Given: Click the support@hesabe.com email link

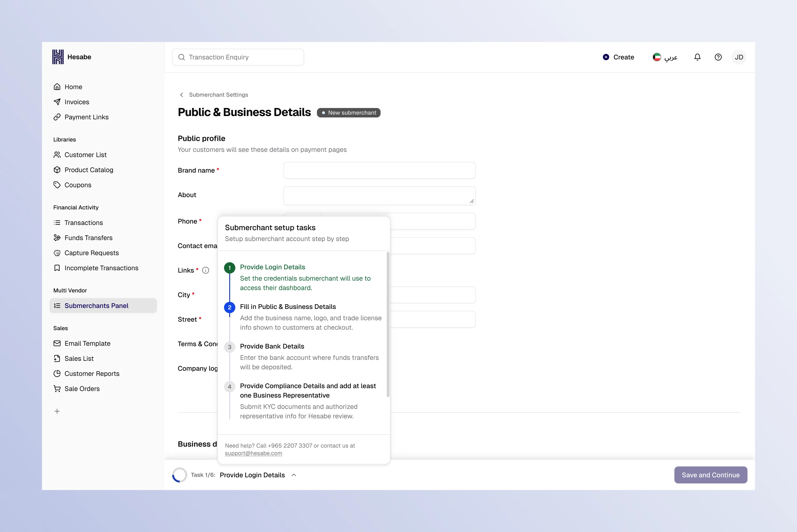Looking at the screenshot, I should [x=253, y=453].
